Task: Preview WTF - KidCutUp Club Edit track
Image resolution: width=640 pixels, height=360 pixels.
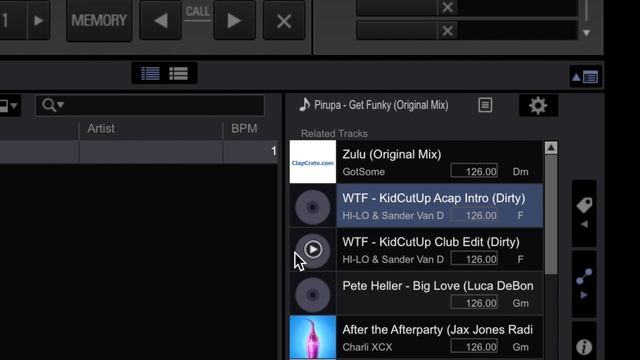Action: pyautogui.click(x=313, y=249)
